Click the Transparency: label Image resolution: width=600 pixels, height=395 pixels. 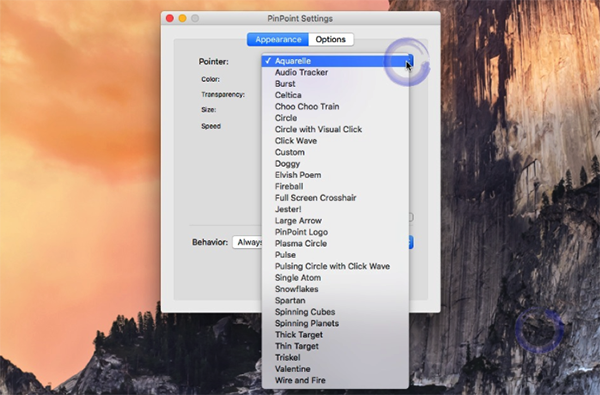click(x=223, y=95)
